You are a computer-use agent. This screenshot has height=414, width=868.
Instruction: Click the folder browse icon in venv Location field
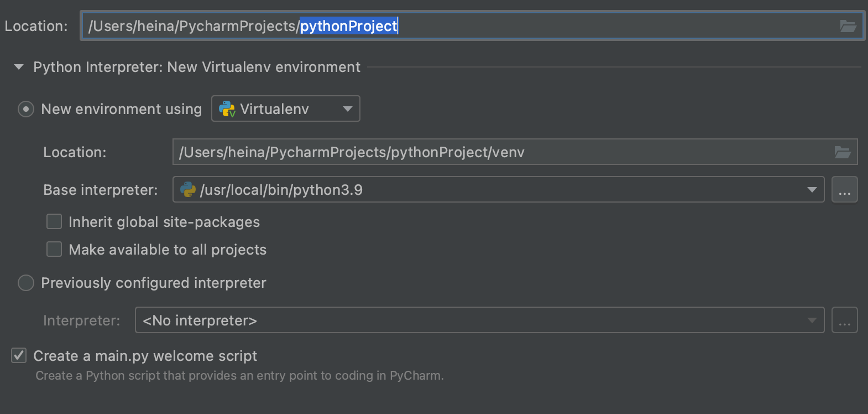[x=843, y=152]
